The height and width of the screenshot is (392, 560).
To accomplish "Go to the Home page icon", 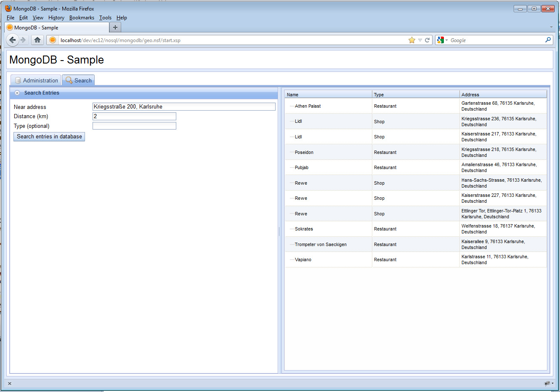I will click(x=37, y=40).
